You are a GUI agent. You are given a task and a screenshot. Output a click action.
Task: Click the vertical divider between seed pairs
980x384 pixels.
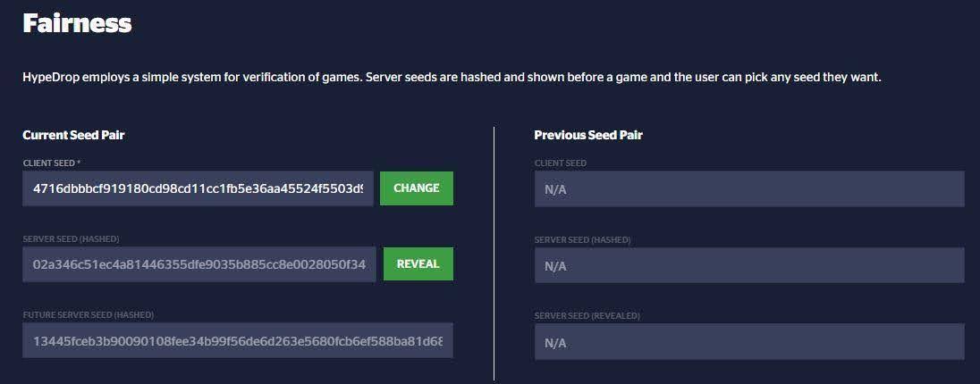494,253
